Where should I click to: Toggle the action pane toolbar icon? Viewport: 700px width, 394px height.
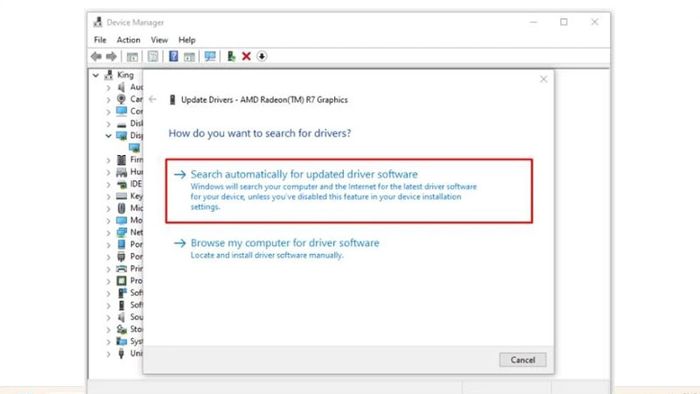(x=189, y=57)
